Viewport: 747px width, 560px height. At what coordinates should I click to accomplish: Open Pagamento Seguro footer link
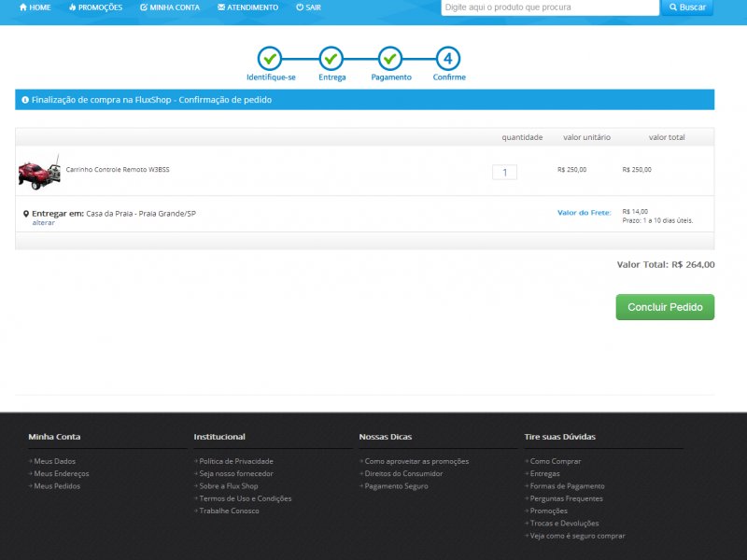[x=396, y=485]
